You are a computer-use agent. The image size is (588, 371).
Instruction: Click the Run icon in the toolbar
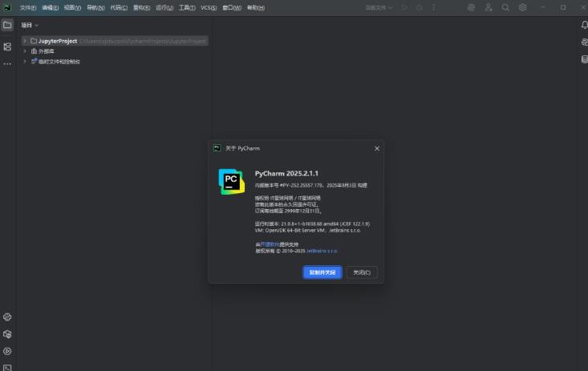tap(404, 7)
